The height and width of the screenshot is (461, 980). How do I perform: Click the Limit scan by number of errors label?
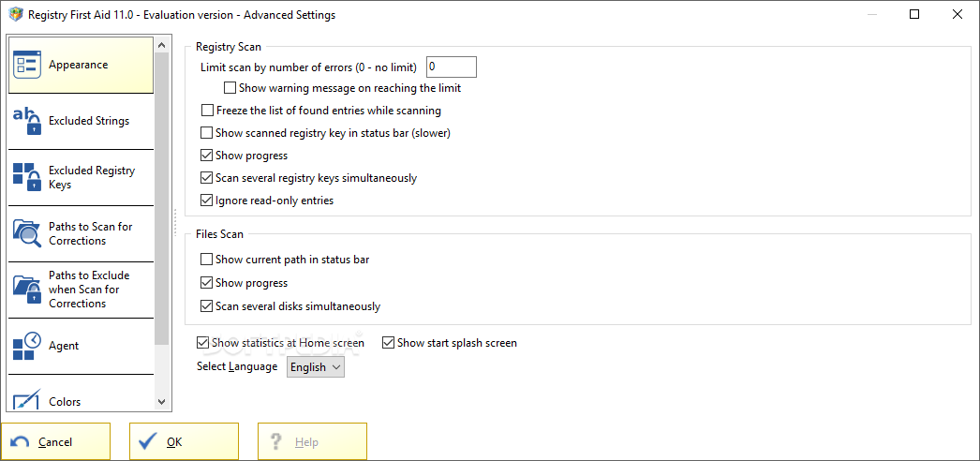(309, 67)
